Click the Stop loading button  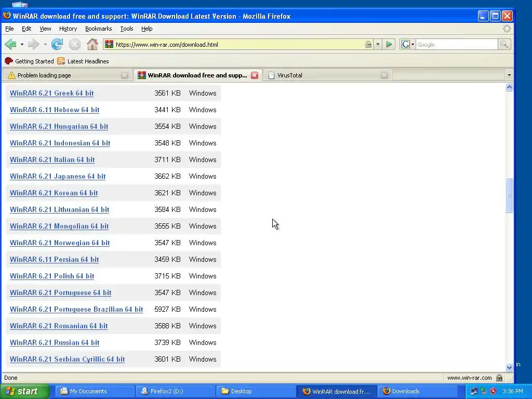tap(75, 44)
